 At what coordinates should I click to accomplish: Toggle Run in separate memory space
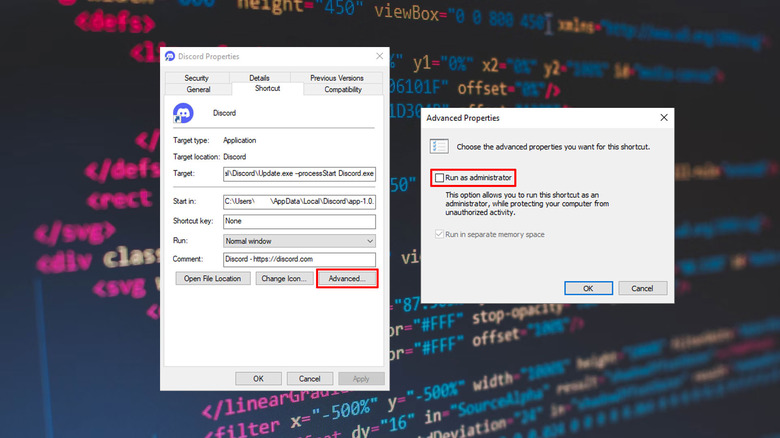point(438,234)
